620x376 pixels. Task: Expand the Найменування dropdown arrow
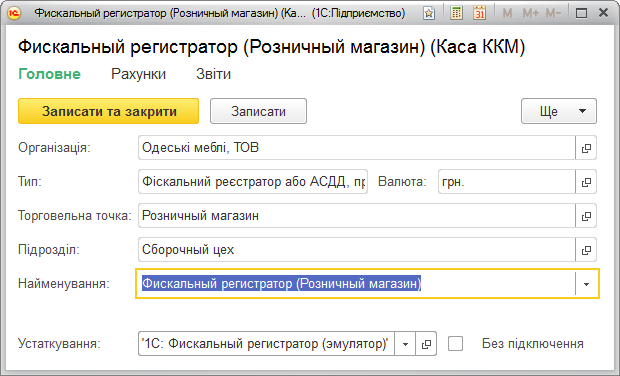(x=586, y=284)
